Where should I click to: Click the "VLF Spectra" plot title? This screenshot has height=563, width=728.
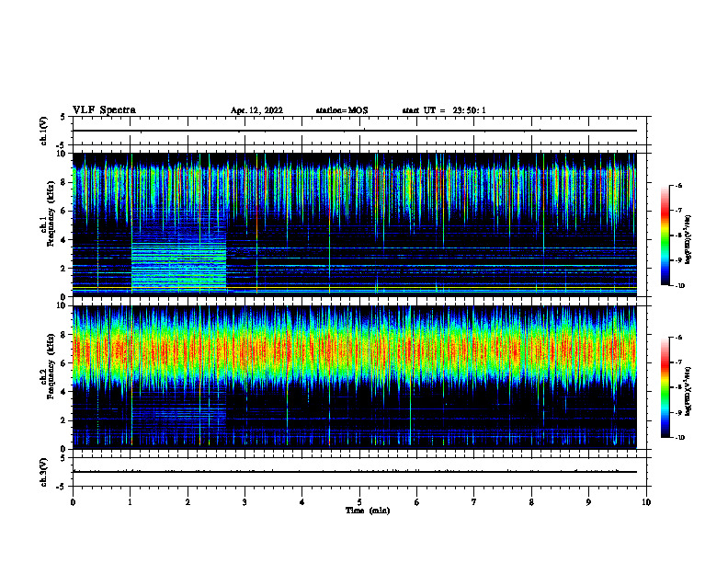(x=104, y=110)
